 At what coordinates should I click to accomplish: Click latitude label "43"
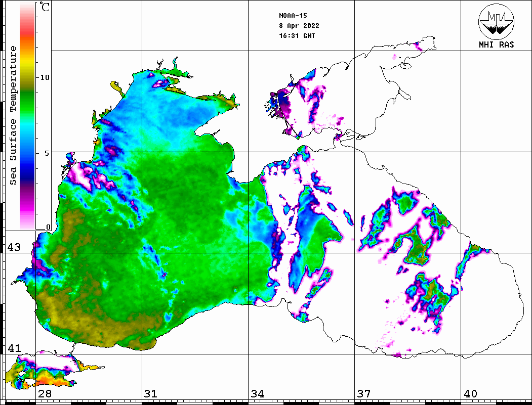coord(14,247)
